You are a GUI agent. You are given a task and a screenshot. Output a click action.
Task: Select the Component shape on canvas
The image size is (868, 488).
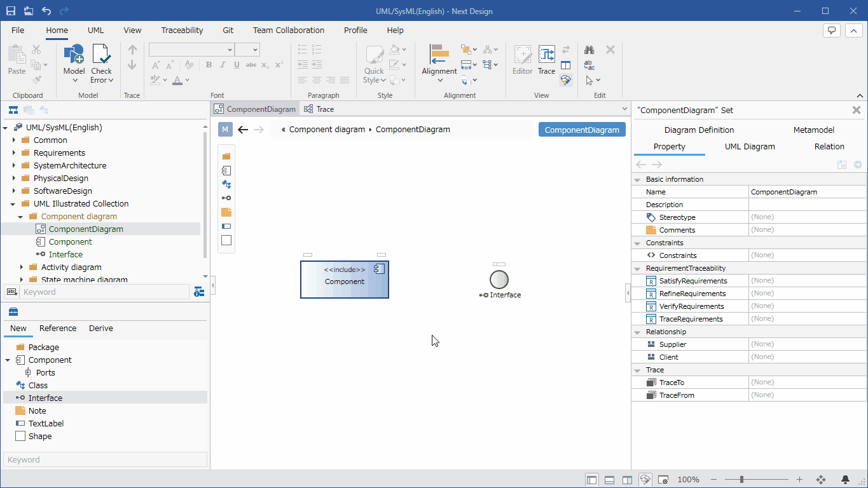[x=345, y=280]
